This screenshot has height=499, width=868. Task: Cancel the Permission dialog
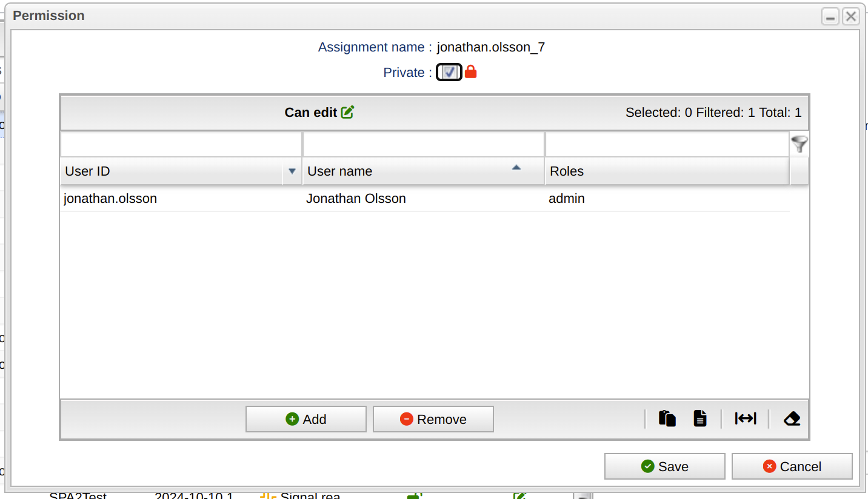792,466
